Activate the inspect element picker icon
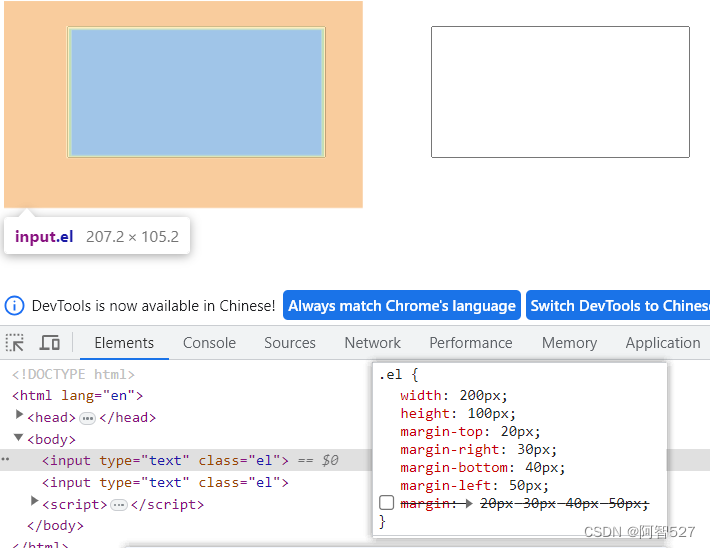Viewport: 710px width, 548px height. [x=14, y=343]
